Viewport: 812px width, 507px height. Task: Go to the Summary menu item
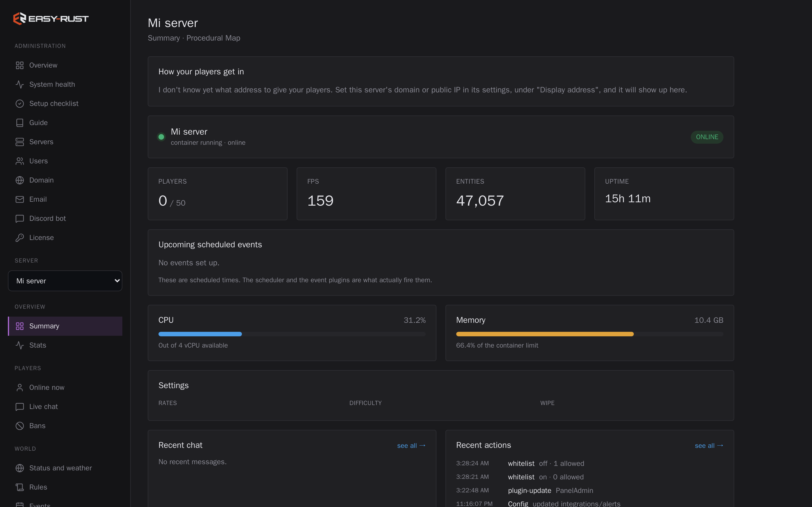coord(65,326)
